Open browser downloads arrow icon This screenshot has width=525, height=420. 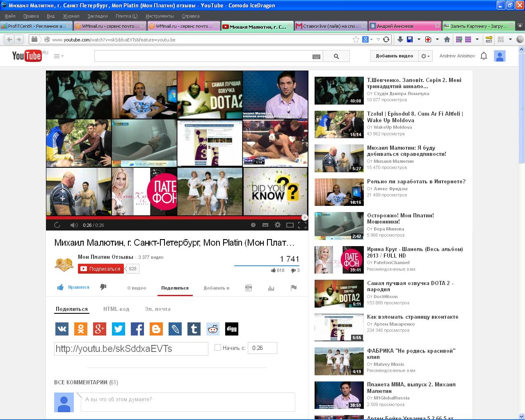400,39
